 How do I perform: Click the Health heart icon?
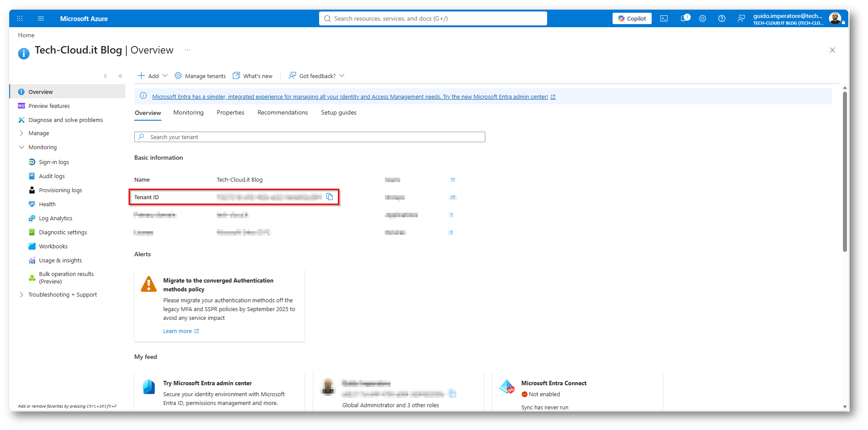(32, 204)
